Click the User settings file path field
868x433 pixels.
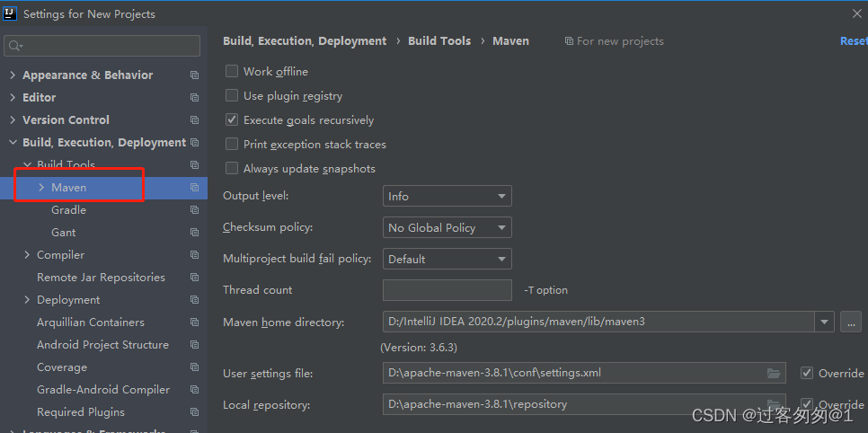[584, 373]
